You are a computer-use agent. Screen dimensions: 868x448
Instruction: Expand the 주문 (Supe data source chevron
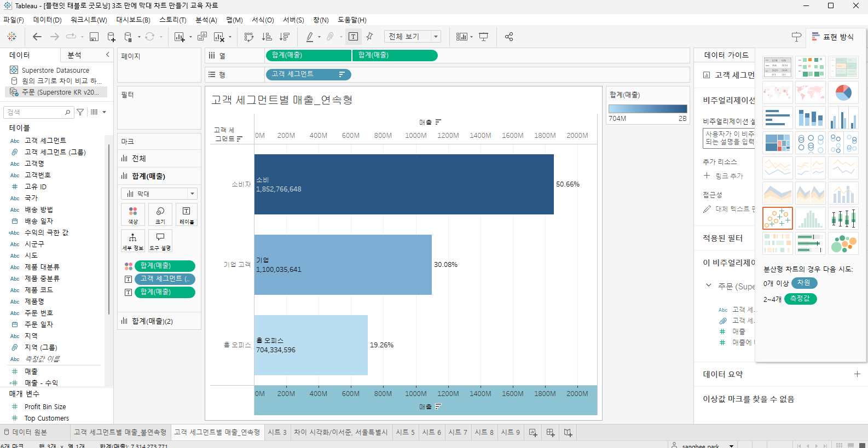709,286
